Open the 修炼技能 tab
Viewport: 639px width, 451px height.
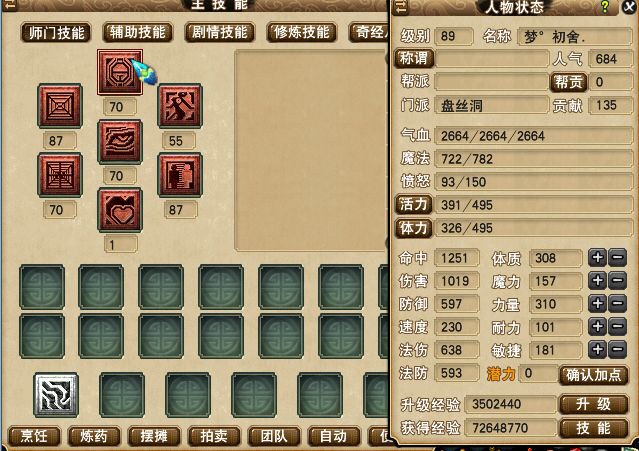[x=302, y=32]
